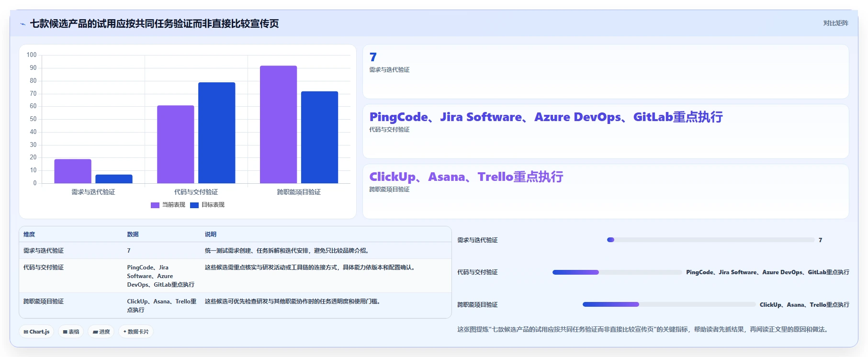The height and width of the screenshot is (357, 868).
Task: Click the Chart.js chip
Action: click(37, 332)
